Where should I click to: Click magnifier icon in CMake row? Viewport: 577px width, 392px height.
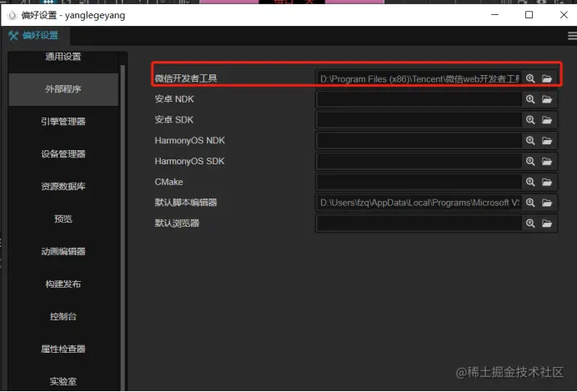pyautogui.click(x=530, y=182)
